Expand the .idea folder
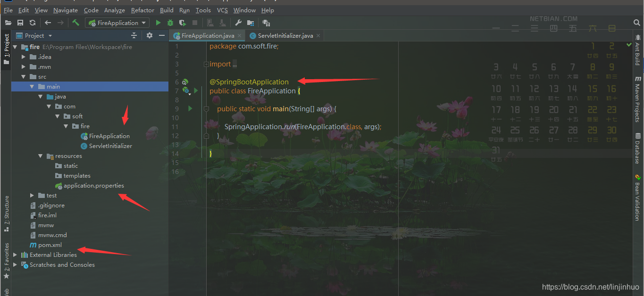Image resolution: width=644 pixels, height=296 pixels. click(x=24, y=57)
